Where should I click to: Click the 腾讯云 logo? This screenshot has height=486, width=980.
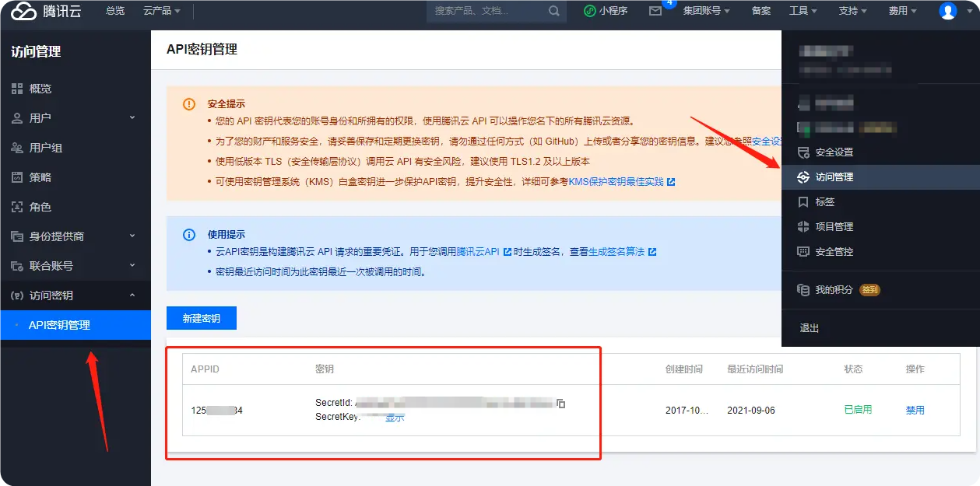[x=46, y=11]
